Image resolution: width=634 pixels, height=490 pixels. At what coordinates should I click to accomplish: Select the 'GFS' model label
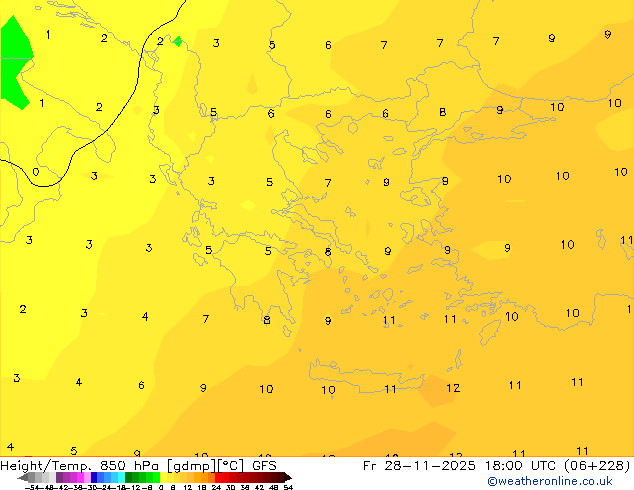pos(264,466)
